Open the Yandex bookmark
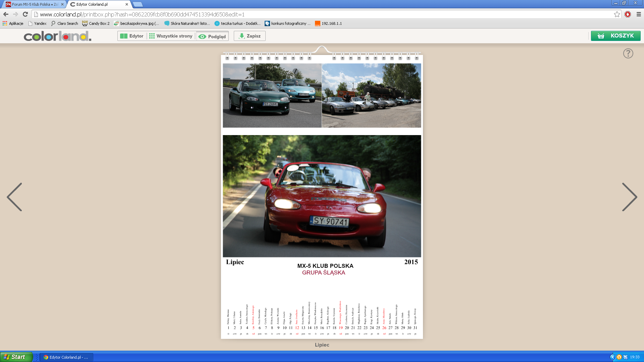 (x=37, y=23)
